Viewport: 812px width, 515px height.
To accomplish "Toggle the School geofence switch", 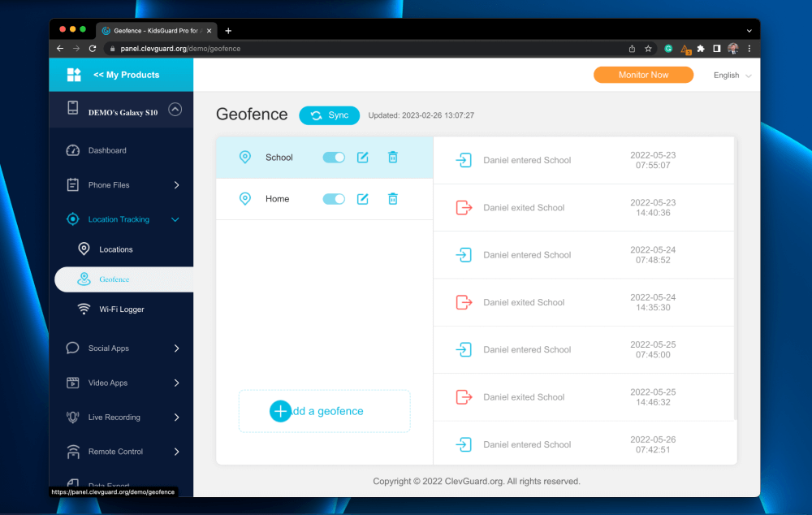I will click(334, 157).
